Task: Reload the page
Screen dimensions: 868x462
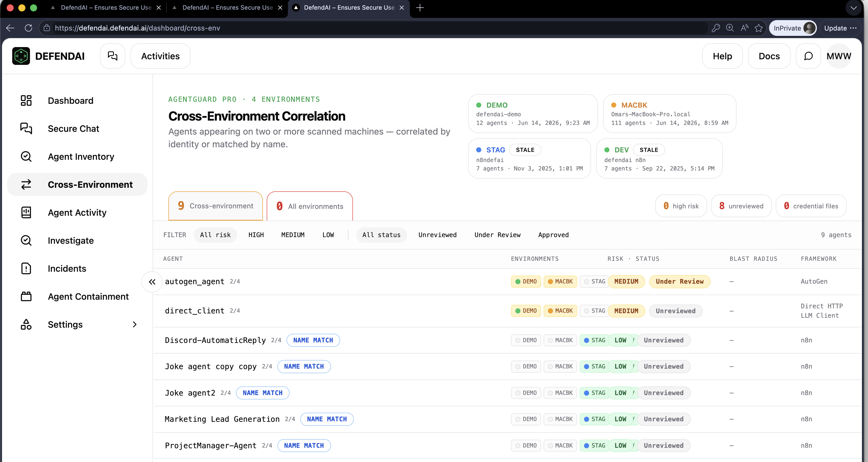Action: (x=29, y=28)
